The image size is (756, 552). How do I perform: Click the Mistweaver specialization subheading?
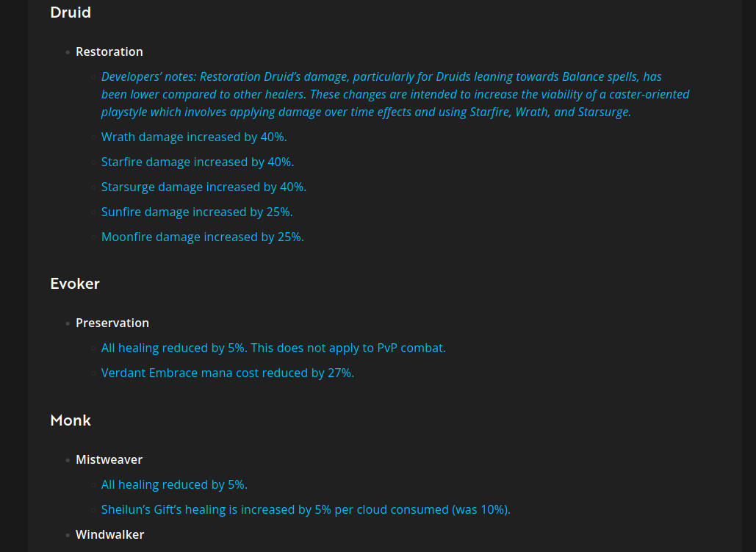point(109,460)
